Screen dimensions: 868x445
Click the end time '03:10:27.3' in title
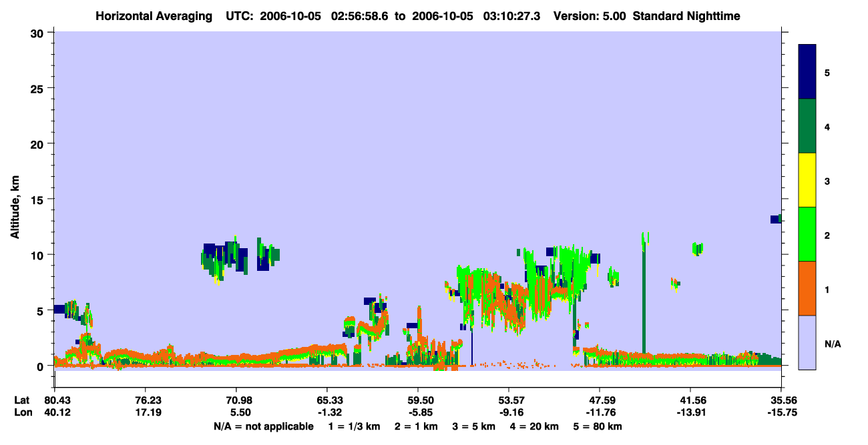click(513, 15)
